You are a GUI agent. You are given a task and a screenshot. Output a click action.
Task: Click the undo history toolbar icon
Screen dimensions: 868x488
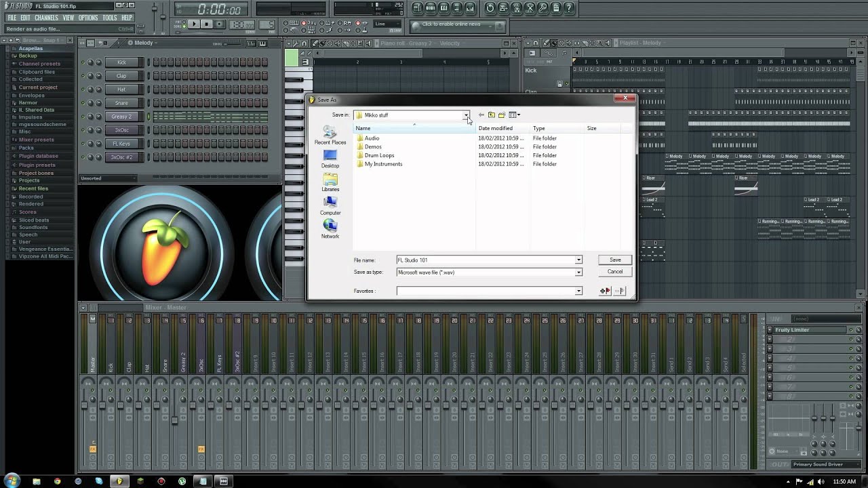click(x=490, y=8)
